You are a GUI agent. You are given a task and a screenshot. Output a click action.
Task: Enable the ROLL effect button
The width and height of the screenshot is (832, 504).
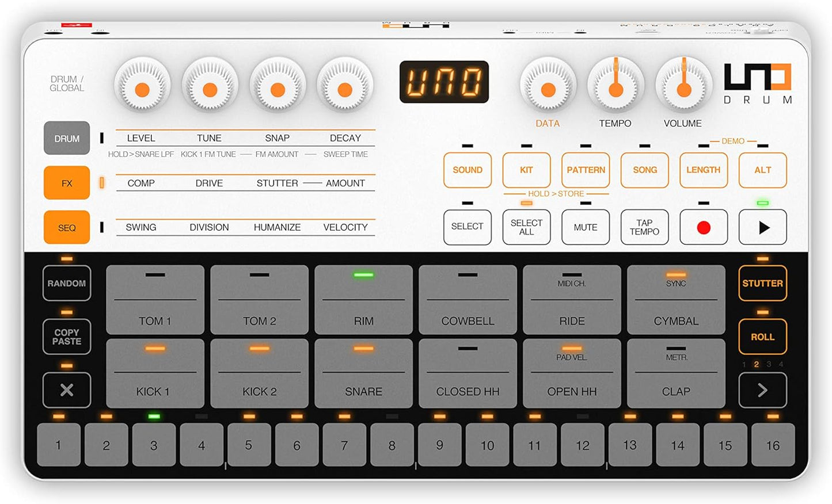point(762,337)
